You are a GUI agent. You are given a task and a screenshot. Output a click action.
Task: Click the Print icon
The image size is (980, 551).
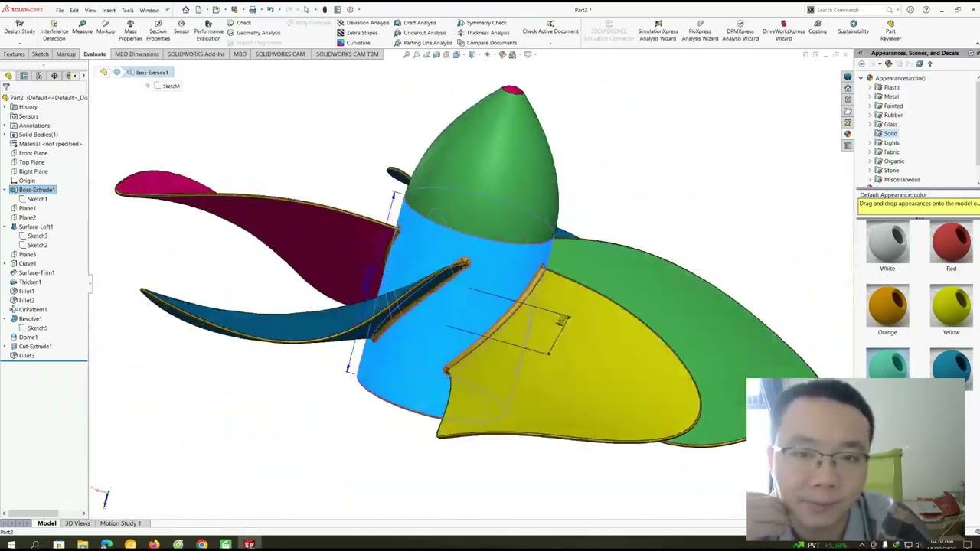click(x=252, y=10)
